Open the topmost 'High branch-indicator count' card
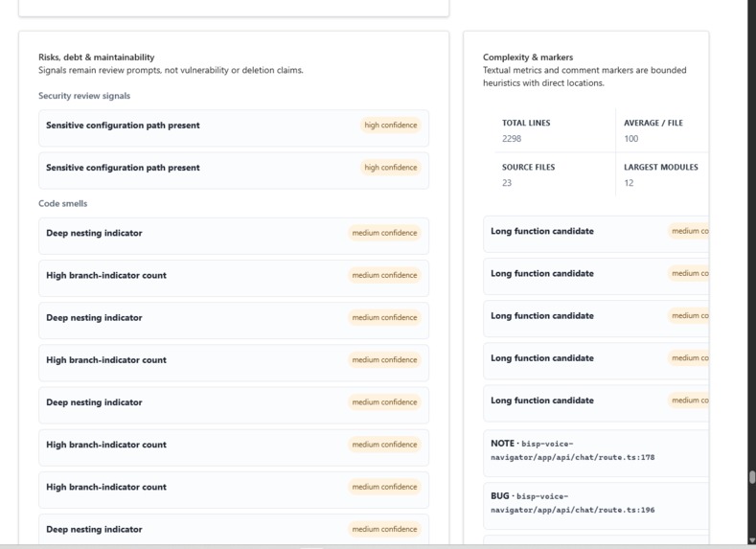 coord(234,279)
